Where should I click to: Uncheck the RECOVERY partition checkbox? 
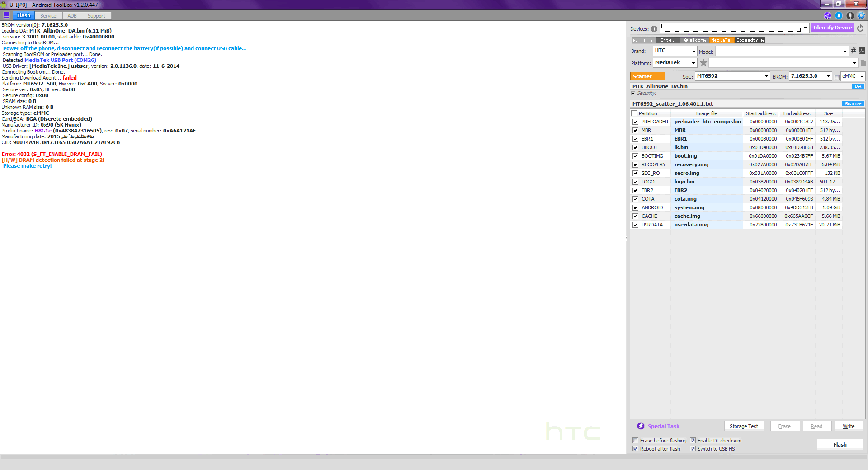click(635, 164)
